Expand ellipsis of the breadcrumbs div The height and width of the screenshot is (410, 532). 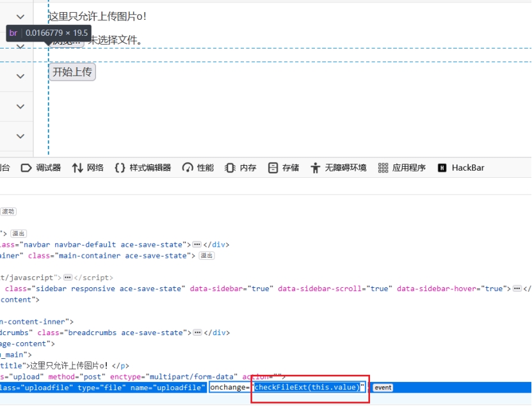point(197,333)
